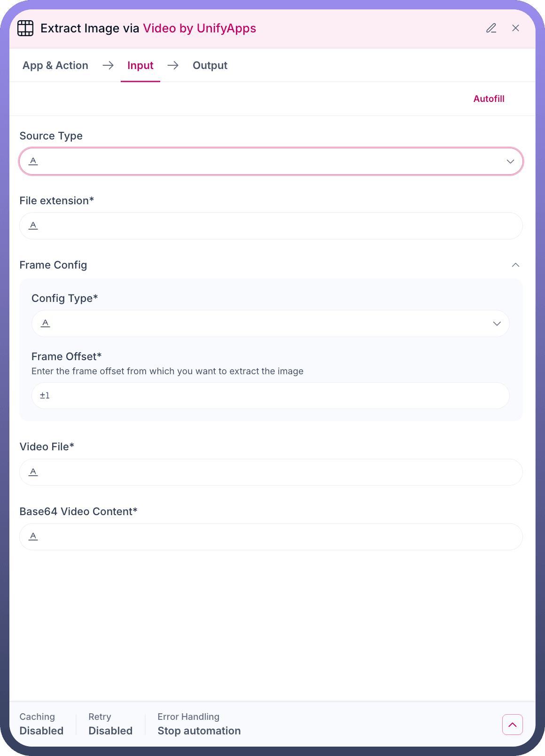Image resolution: width=545 pixels, height=756 pixels.
Task: Click the Autofill button
Action: pyautogui.click(x=489, y=99)
